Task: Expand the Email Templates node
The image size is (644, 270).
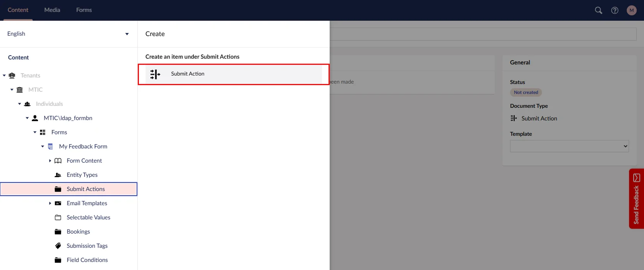Action: point(50,203)
